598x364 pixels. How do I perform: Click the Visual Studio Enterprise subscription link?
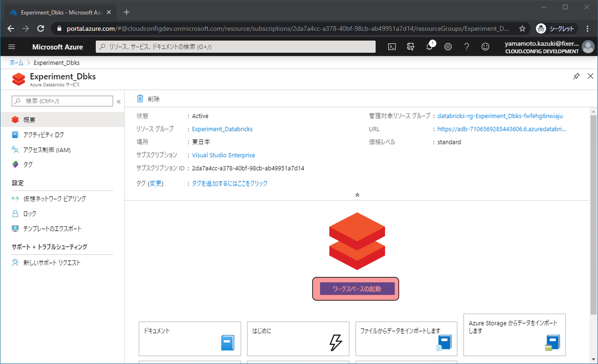coord(223,155)
